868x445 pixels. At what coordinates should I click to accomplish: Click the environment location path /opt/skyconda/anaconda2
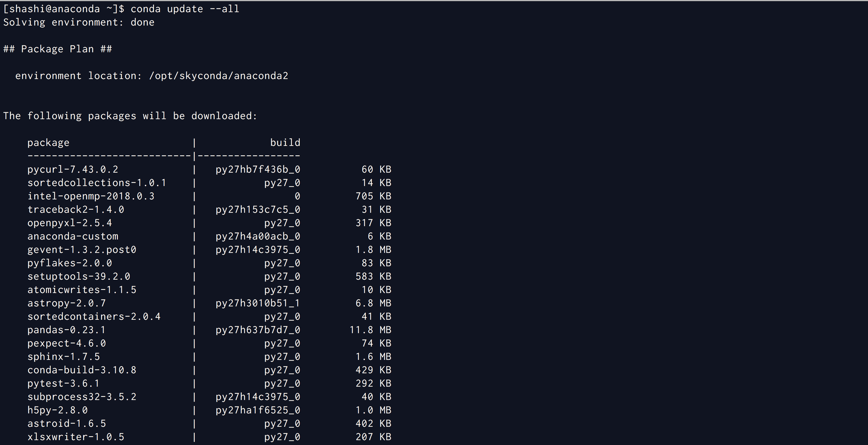[x=218, y=75]
